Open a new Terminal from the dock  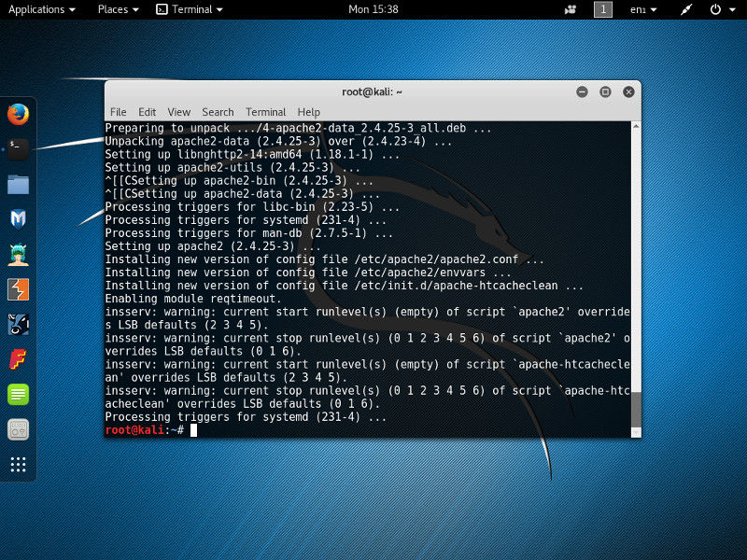17,149
